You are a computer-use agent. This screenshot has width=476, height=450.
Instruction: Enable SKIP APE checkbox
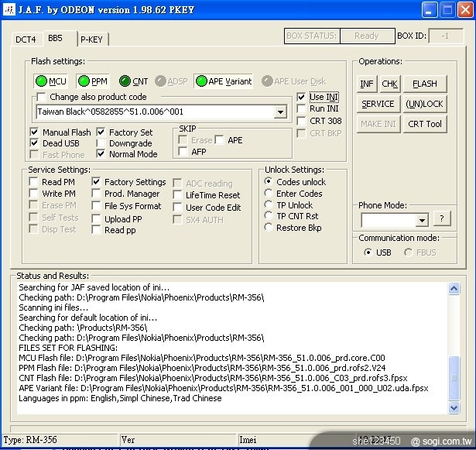point(219,139)
